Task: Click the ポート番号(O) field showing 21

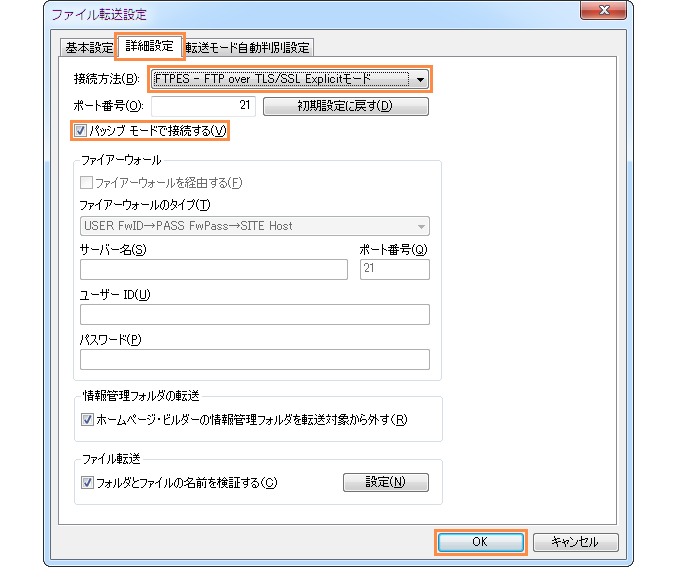Action: point(203,106)
